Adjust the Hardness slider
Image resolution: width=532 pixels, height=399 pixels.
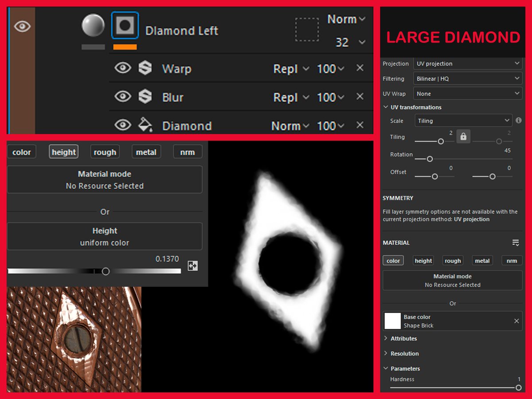[455, 387]
